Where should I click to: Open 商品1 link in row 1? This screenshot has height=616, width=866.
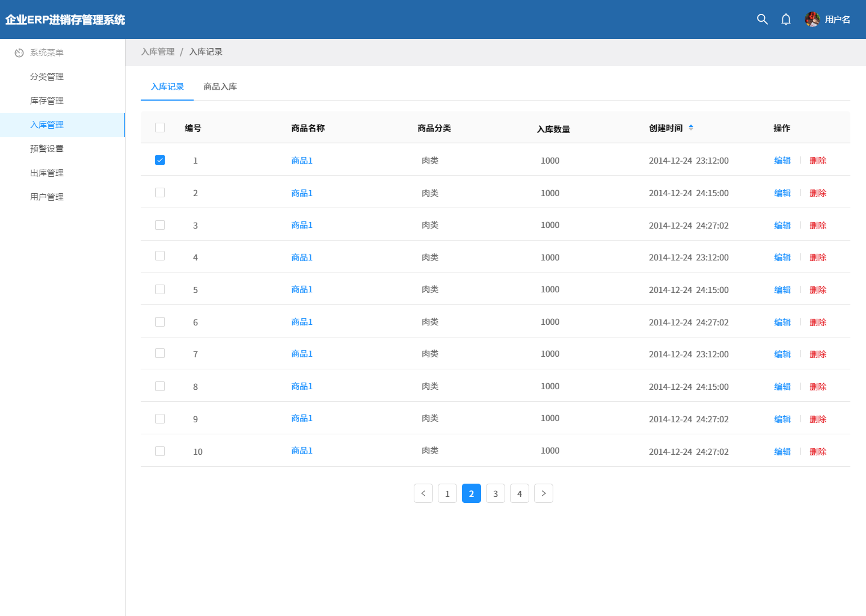302,161
